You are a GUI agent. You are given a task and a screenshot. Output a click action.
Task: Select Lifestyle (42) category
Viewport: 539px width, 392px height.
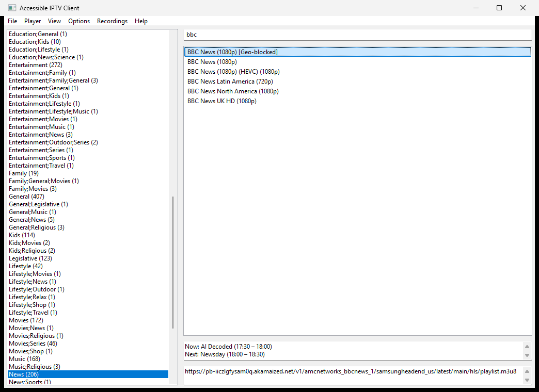pos(88,266)
